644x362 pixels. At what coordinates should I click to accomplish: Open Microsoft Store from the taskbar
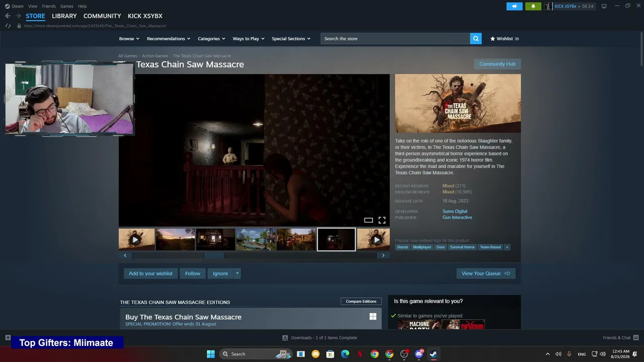330,354
